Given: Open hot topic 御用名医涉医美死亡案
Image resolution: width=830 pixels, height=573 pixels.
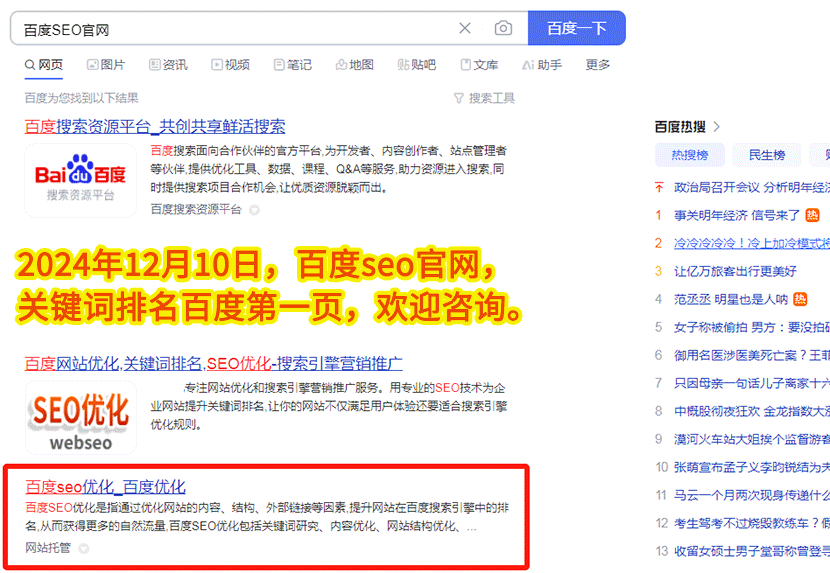Looking at the screenshot, I should (752, 355).
